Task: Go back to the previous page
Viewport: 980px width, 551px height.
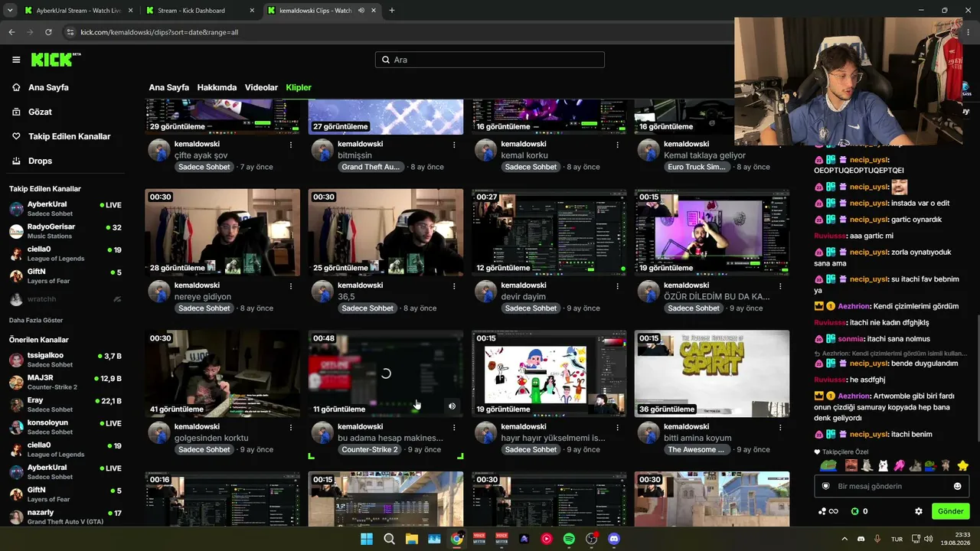Action: point(11,32)
